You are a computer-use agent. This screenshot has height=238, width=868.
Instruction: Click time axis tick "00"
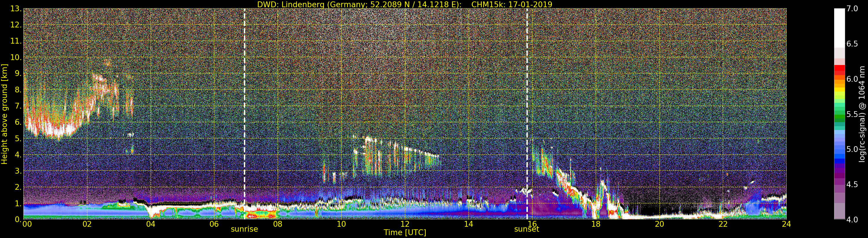pos(27,224)
